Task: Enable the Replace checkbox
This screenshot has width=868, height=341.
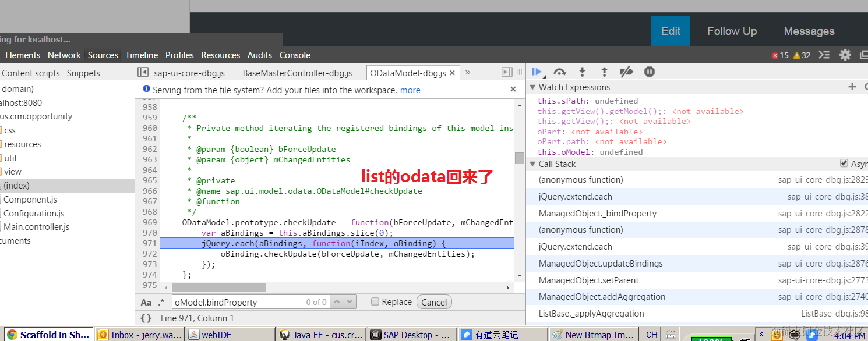Action: 376,301
